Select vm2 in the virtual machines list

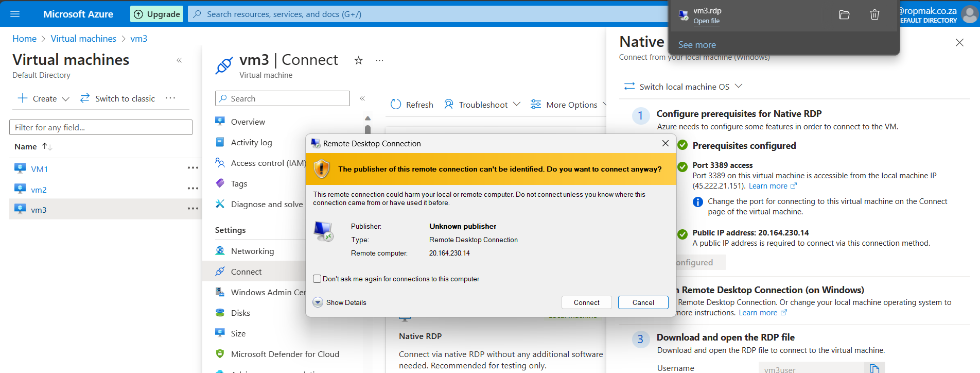click(x=39, y=190)
